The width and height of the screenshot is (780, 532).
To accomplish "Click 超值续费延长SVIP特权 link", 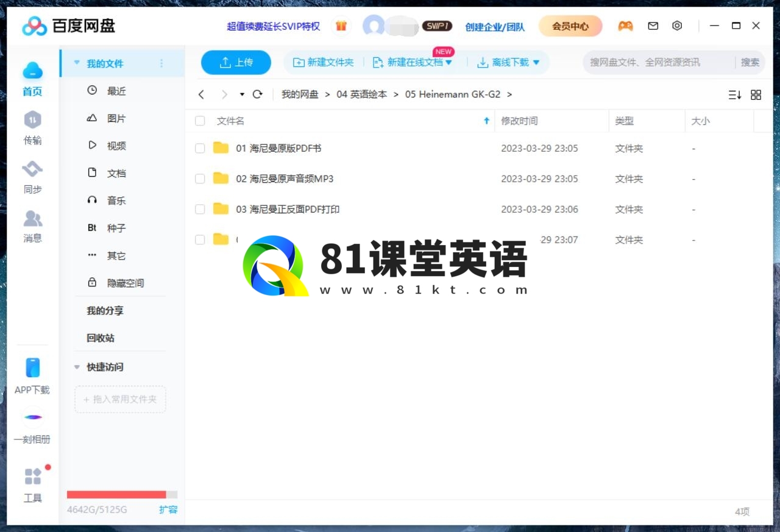I will 274,26.
